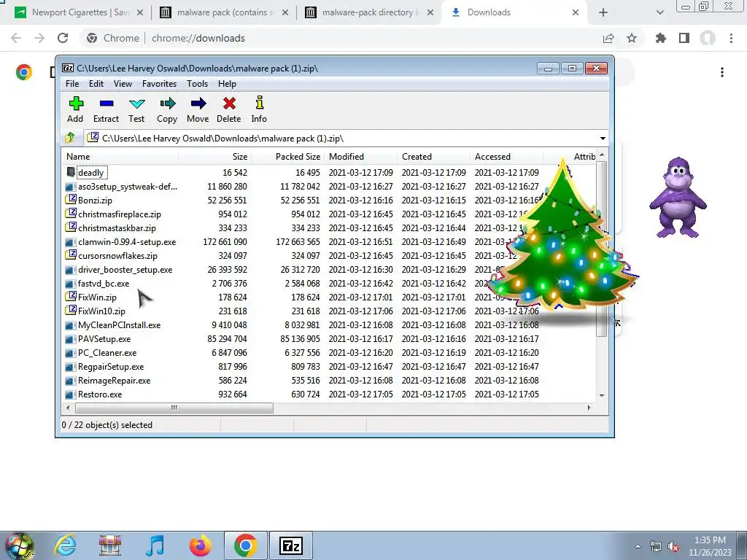The height and width of the screenshot is (560, 747).
Task: Click the music note taskbar icon
Action: point(155,545)
